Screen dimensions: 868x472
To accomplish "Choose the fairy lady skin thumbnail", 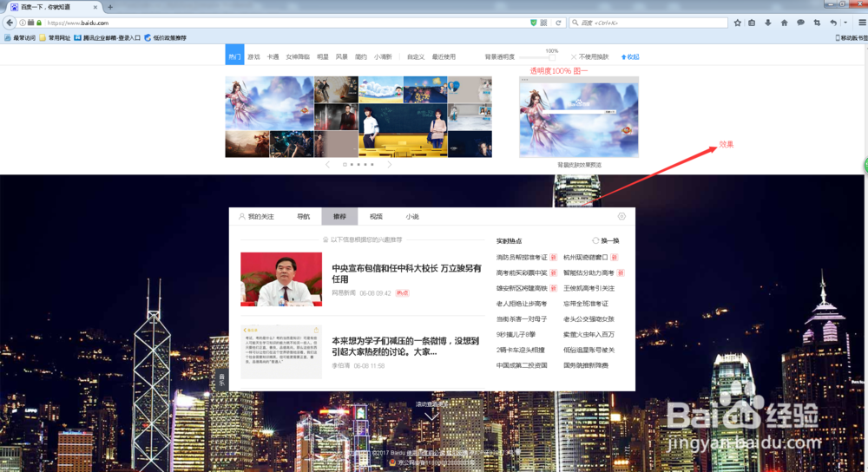I will click(x=270, y=103).
